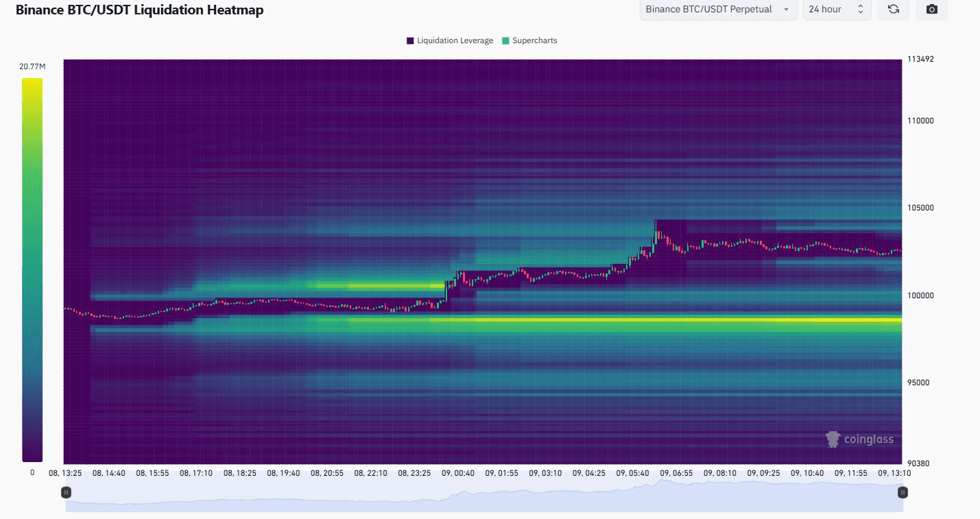Screen dimensions: 980x519
Task: Click the 09, 13:10 time label
Action: [x=894, y=473]
